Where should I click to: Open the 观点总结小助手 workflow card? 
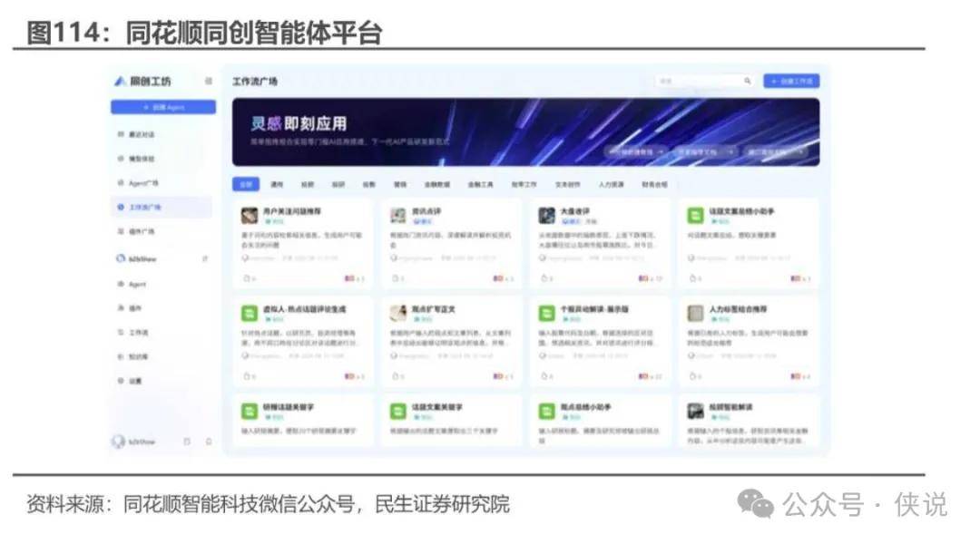600,421
